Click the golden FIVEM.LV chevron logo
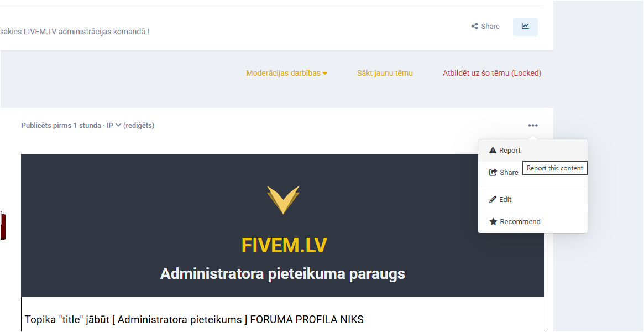The image size is (644, 332). pyautogui.click(x=283, y=200)
